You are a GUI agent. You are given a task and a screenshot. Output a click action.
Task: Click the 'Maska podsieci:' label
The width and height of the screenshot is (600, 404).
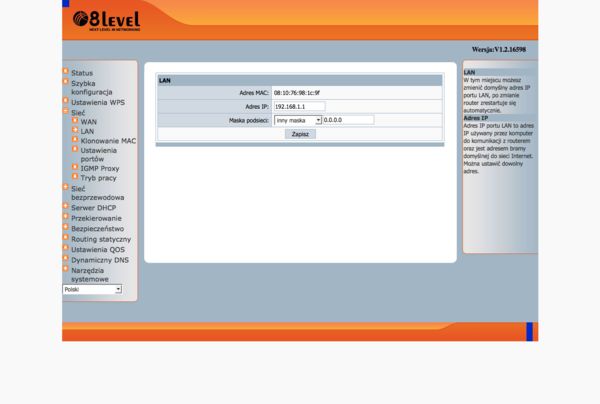pyautogui.click(x=249, y=121)
